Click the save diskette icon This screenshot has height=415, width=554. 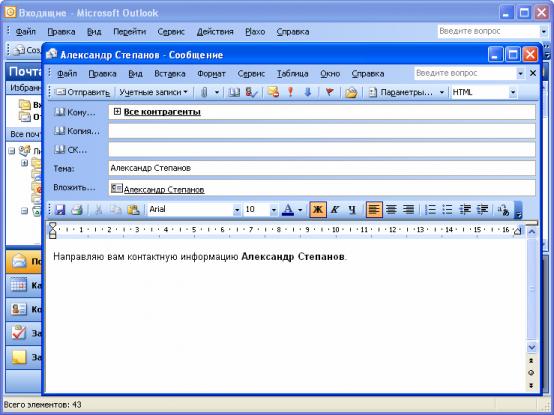click(x=60, y=209)
